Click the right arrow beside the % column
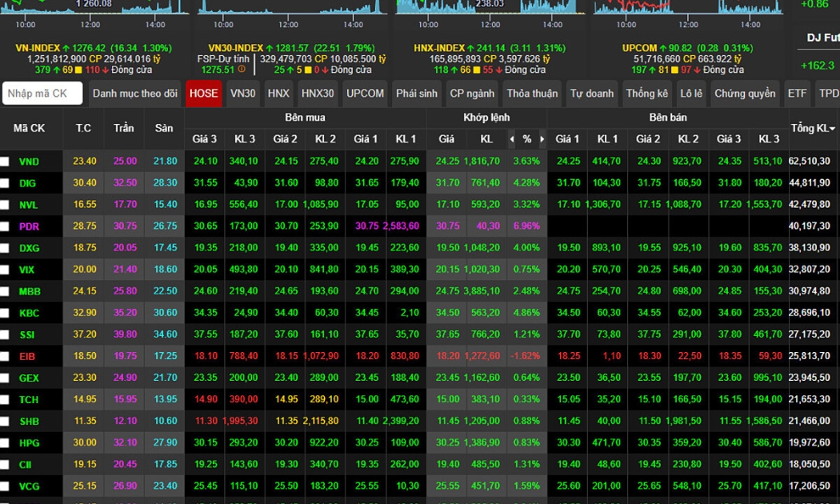Viewport: 840px width, 504px height. tap(542, 139)
